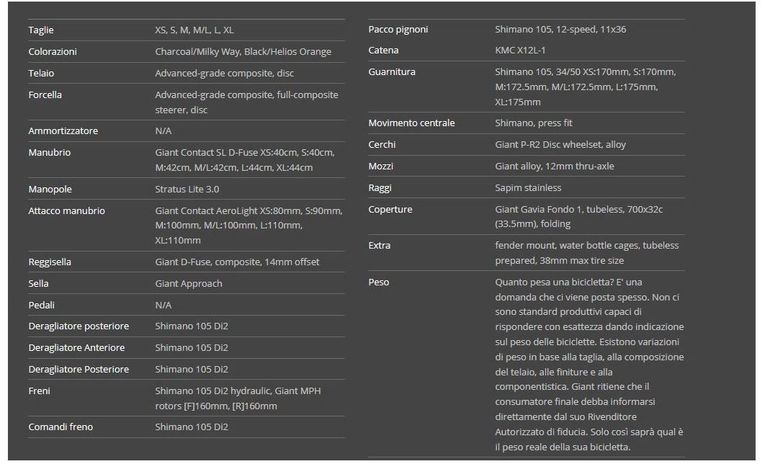Select 'Giant Gavia Fondo 1, tubeless' tire value

579,217
